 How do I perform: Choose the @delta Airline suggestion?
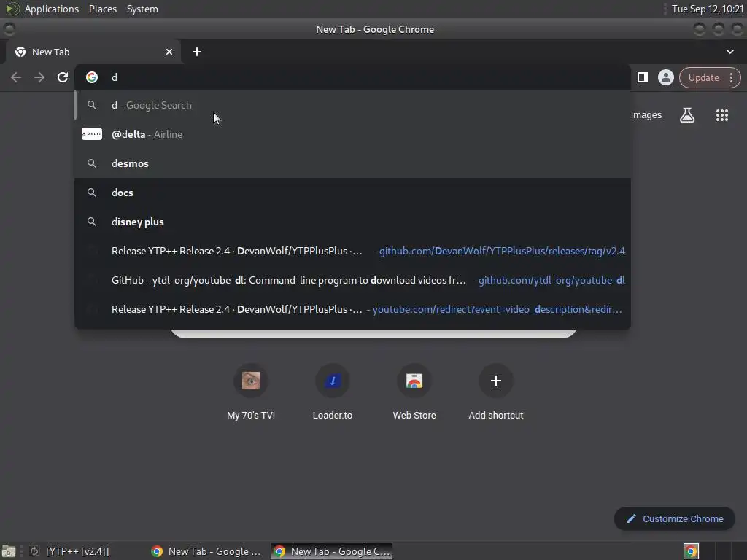coord(352,134)
